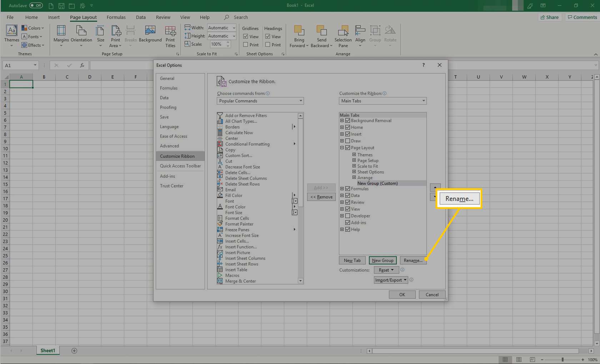Image resolution: width=600 pixels, height=364 pixels.
Task: Click zoom out minus on status bar
Action: click(x=542, y=360)
